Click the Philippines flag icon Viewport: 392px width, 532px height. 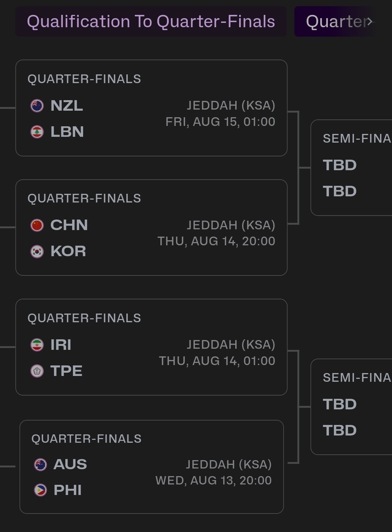[x=40, y=490]
